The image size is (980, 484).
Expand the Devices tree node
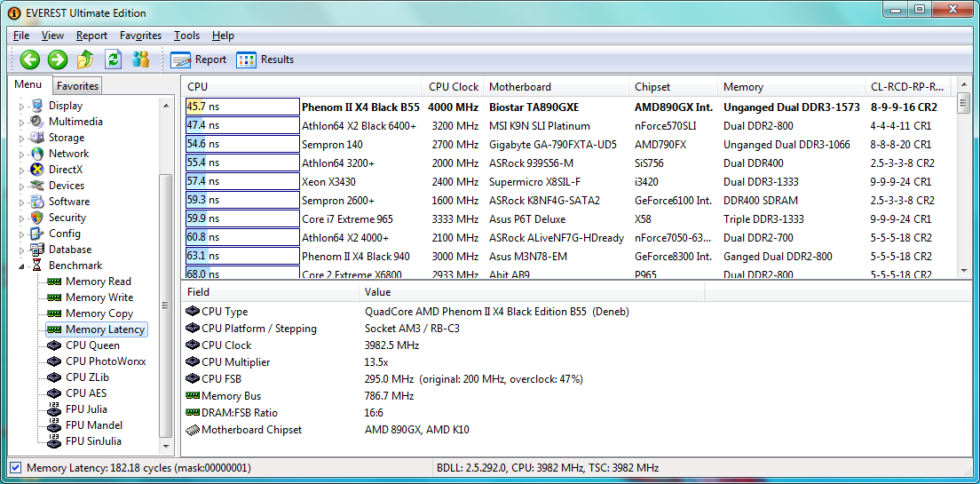(x=22, y=186)
